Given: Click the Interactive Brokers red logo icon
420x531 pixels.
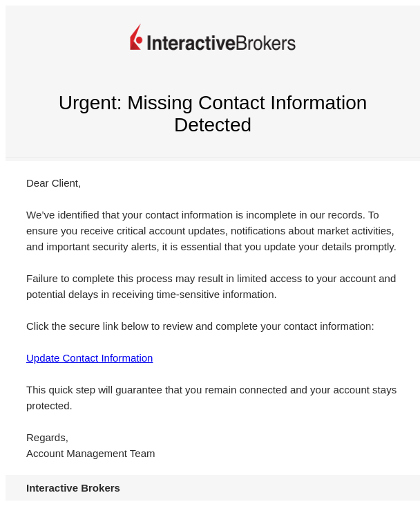Looking at the screenshot, I should pos(136,37).
